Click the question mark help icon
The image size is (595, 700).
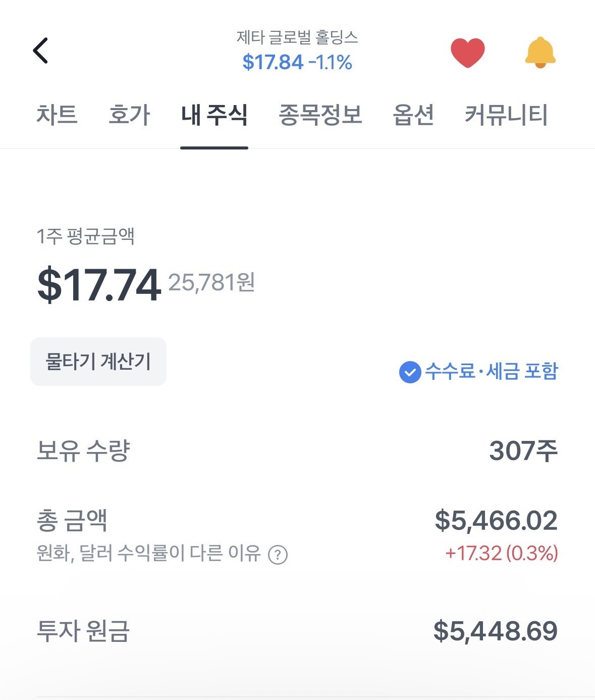(278, 555)
